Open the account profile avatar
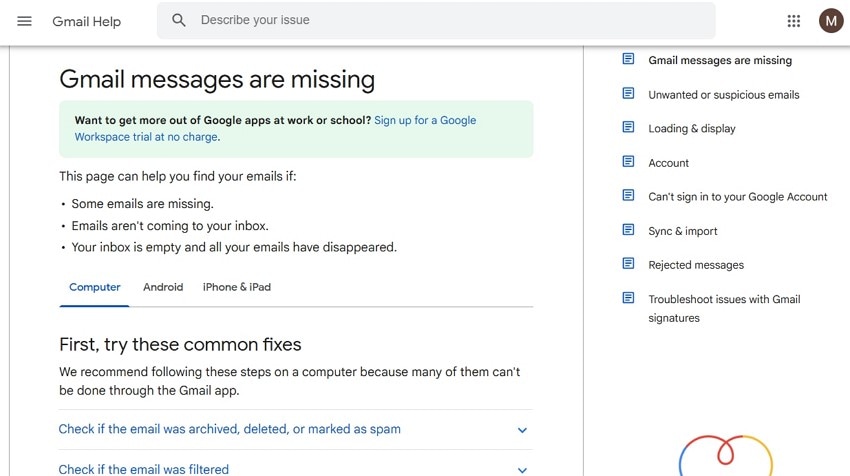 [831, 20]
